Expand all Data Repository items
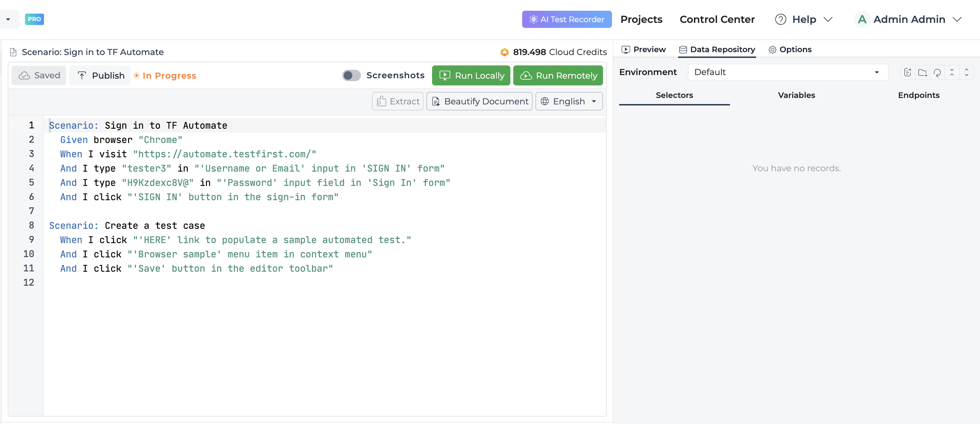980x424 pixels. (x=966, y=72)
